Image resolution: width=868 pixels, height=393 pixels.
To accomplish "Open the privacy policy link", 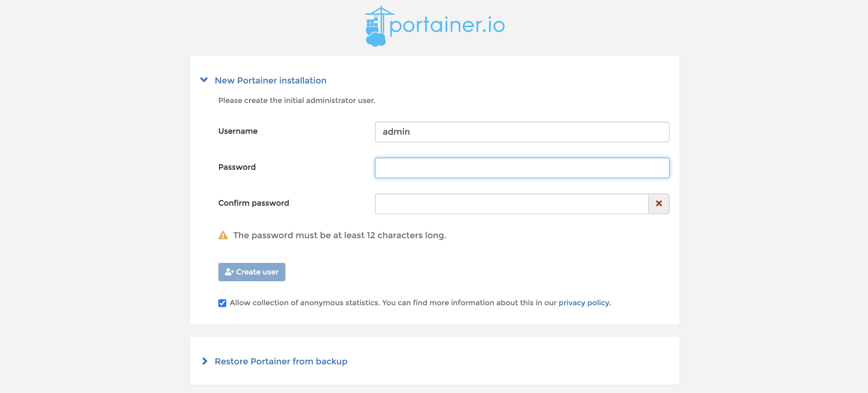I will (584, 303).
